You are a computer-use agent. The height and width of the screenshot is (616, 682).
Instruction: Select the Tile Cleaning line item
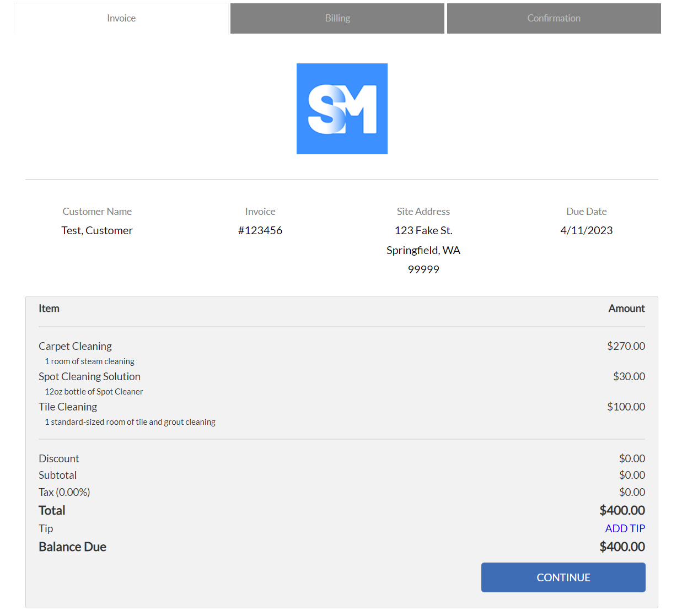click(x=68, y=407)
